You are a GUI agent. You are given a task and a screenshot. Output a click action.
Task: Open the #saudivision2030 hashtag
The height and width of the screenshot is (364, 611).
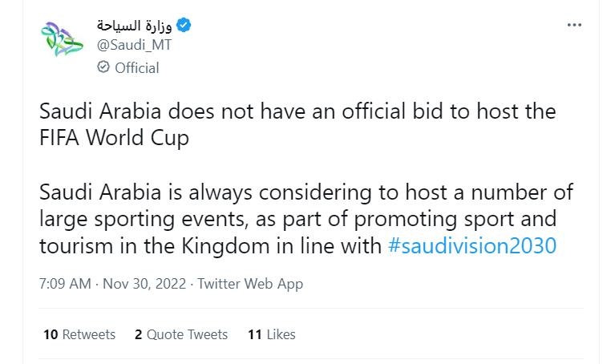[471, 245]
